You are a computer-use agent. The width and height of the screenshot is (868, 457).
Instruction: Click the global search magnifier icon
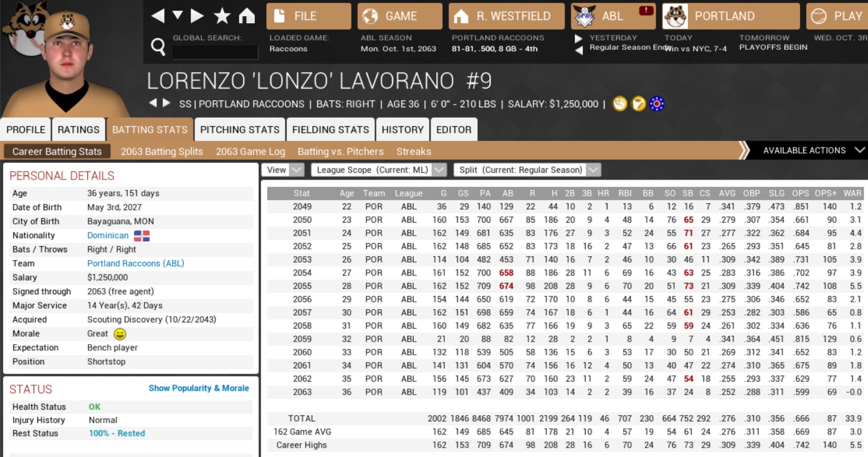(x=158, y=46)
